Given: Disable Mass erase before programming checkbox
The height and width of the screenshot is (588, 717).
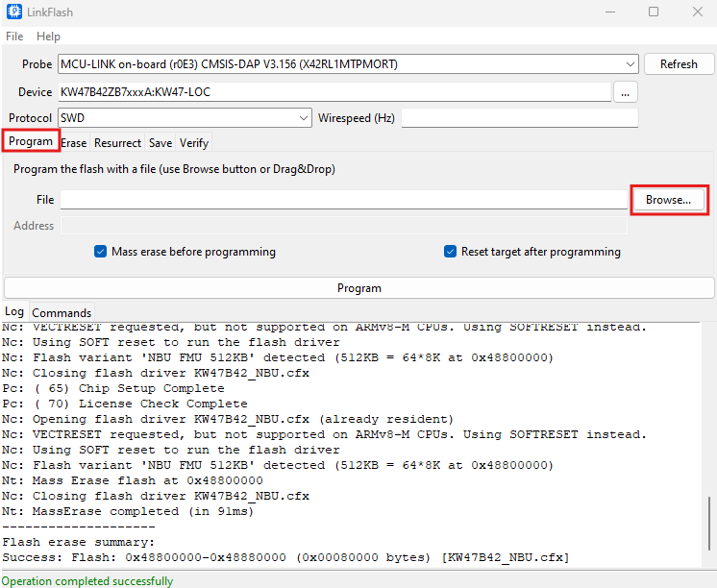Looking at the screenshot, I should pyautogui.click(x=101, y=252).
